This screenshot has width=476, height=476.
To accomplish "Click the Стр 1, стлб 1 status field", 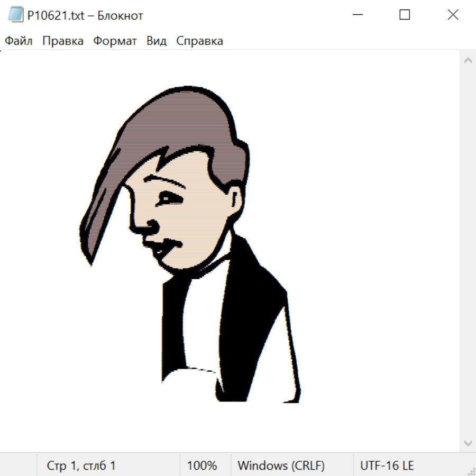I will click(x=81, y=465).
